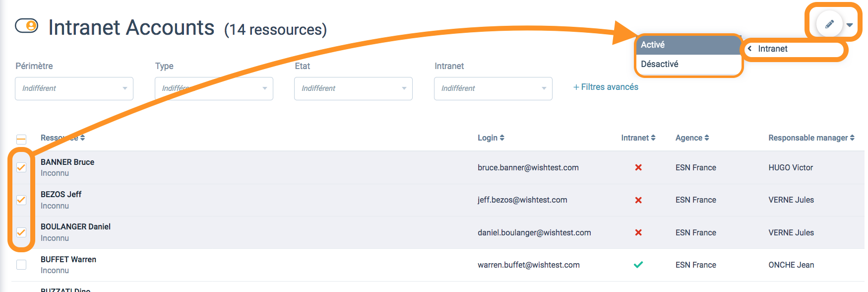Sort by Responsable manager column
Image resolution: width=868 pixels, height=292 pixels.
point(811,138)
